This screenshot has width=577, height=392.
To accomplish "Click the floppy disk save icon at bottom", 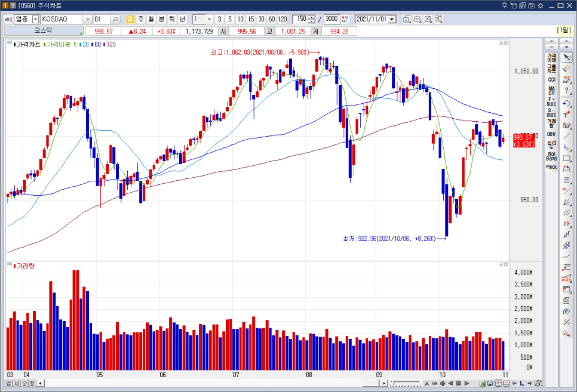I will [490, 384].
